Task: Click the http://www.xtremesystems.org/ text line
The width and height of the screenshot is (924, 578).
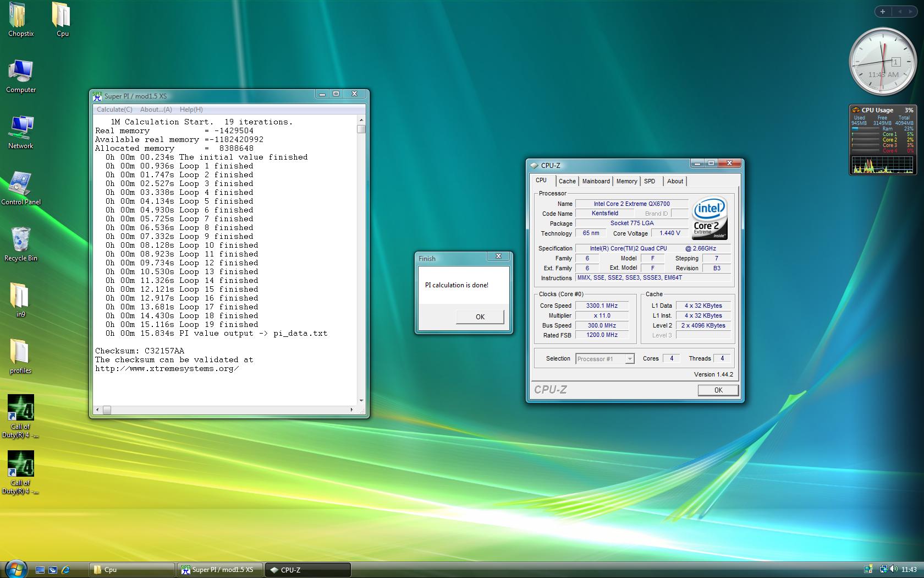Action: tap(167, 368)
